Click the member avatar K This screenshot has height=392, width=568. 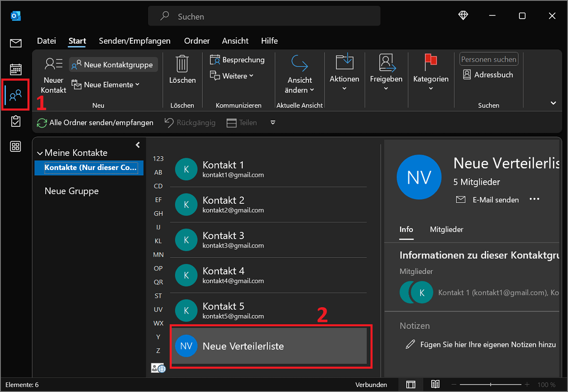tap(422, 293)
